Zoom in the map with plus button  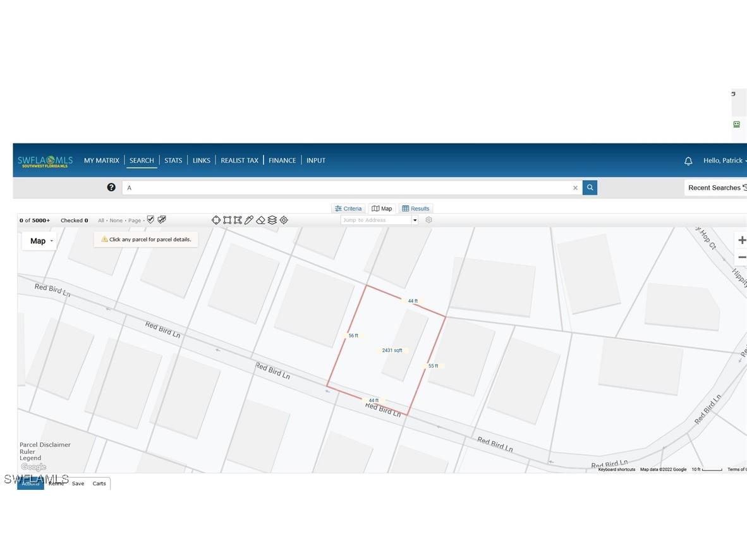(x=741, y=240)
